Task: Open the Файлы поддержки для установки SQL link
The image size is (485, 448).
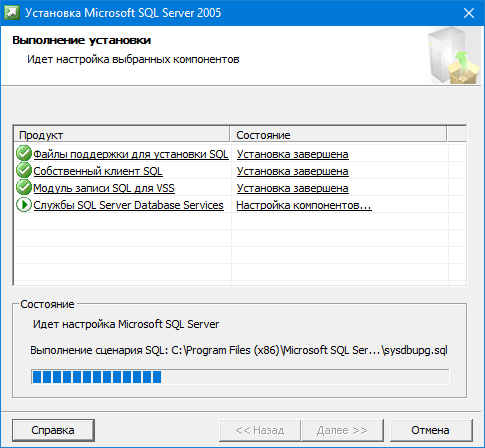Action: pos(131,154)
